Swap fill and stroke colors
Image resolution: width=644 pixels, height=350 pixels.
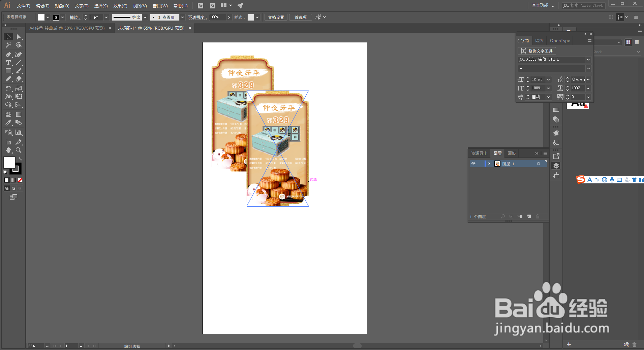click(x=20, y=159)
